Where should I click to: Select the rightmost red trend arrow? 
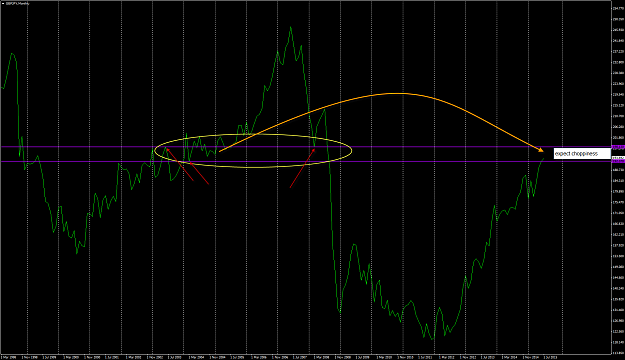coord(302,168)
